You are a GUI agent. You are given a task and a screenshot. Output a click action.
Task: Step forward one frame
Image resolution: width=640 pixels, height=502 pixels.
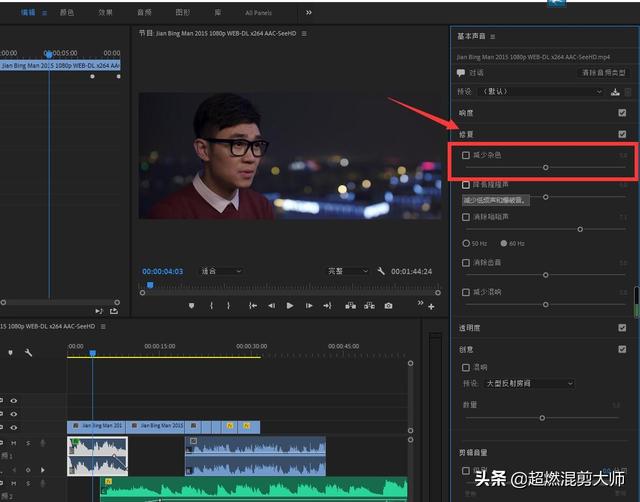(309, 306)
